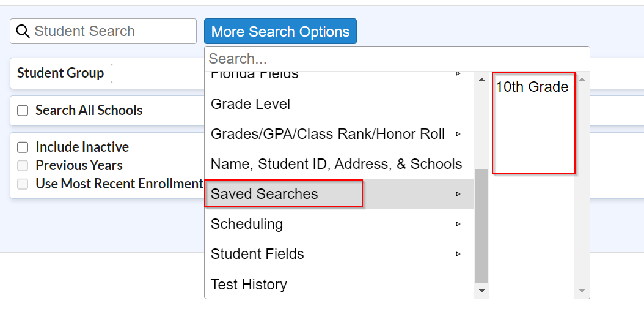Expand the Scheduling submenu arrow
The width and height of the screenshot is (644, 309).
[x=458, y=224]
